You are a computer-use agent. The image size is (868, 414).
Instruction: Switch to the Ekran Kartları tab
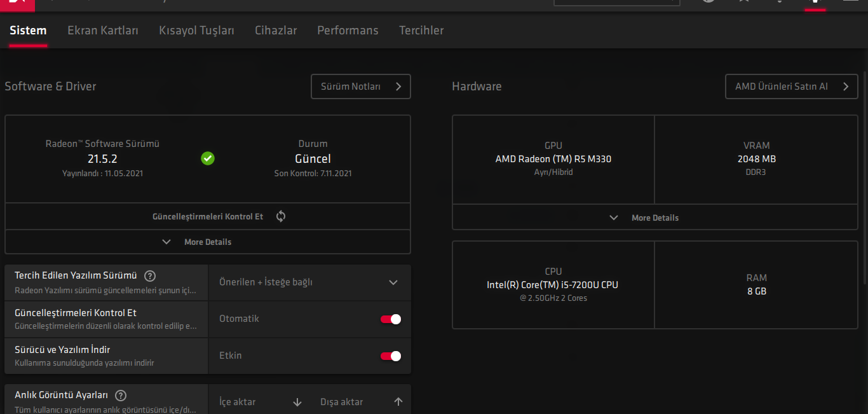tap(103, 31)
